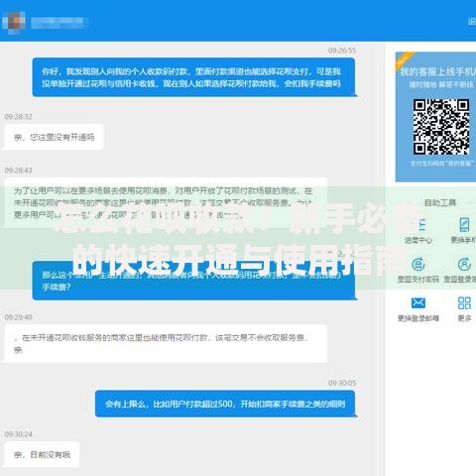The image size is (476, 476).
Task: Click the customer service QR code
Action: [441, 127]
